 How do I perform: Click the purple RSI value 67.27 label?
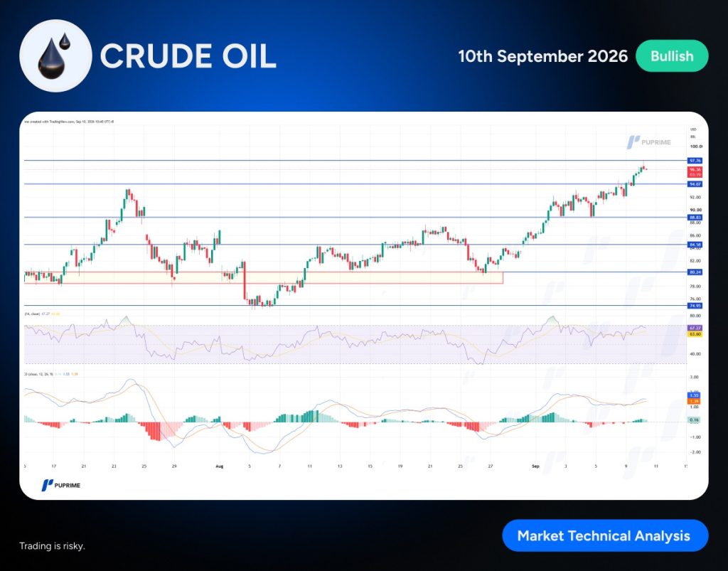coord(695,328)
